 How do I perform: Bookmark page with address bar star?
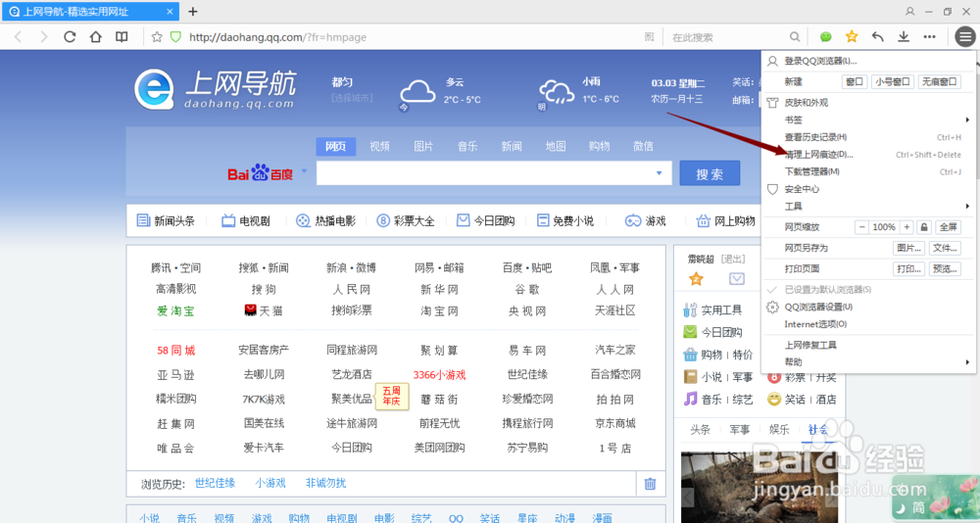coord(157,37)
